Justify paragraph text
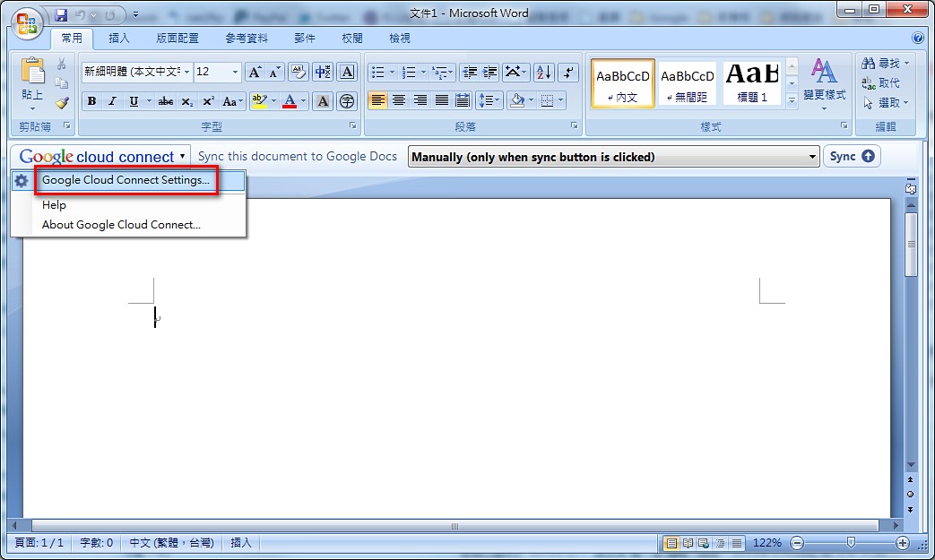Screen dimensions: 935x560 (442, 100)
